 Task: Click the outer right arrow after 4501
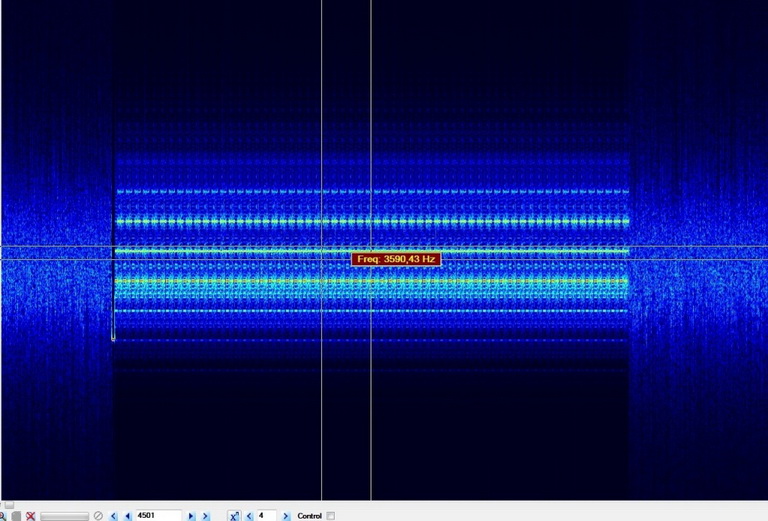click(x=206, y=516)
